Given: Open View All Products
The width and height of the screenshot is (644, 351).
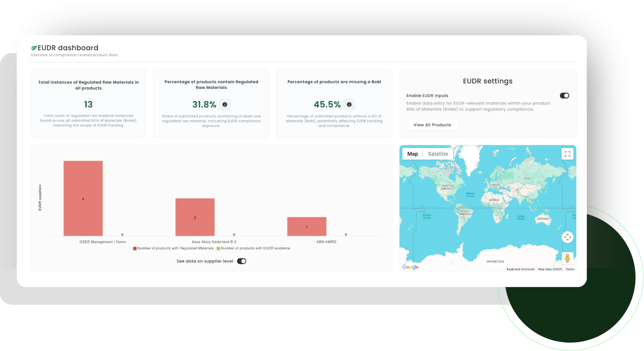Looking at the screenshot, I should pyautogui.click(x=432, y=125).
